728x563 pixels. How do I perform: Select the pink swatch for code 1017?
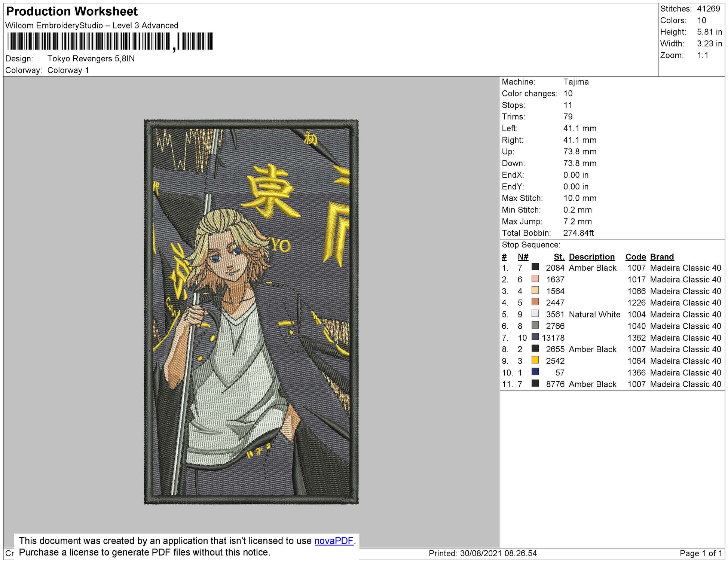tap(535, 279)
